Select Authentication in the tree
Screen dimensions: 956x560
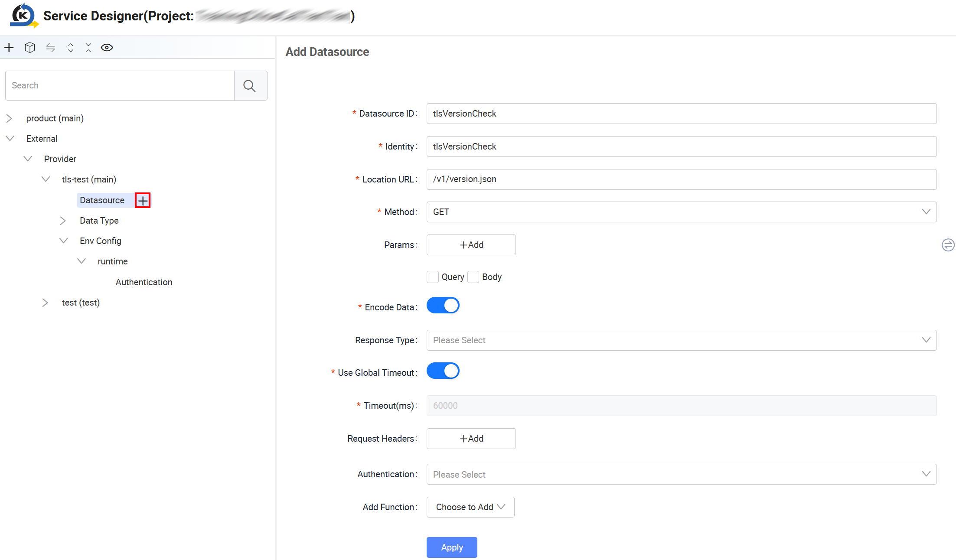144,282
